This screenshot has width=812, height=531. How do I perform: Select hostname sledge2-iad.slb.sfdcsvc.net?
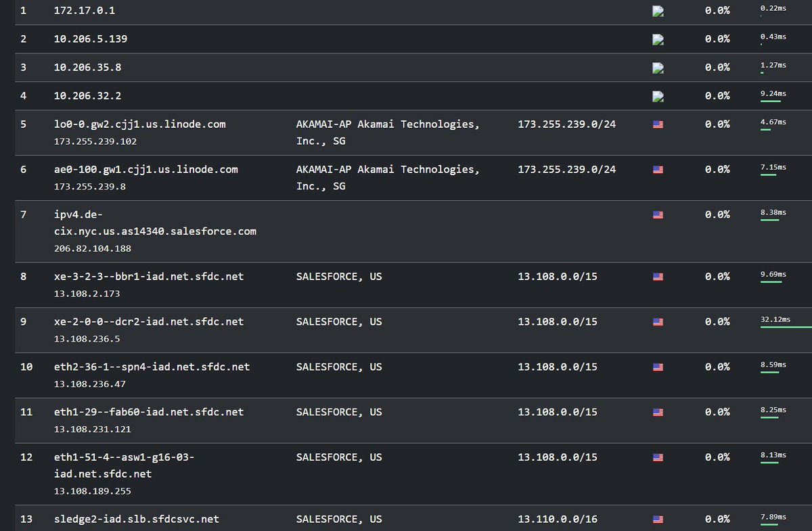click(x=137, y=519)
